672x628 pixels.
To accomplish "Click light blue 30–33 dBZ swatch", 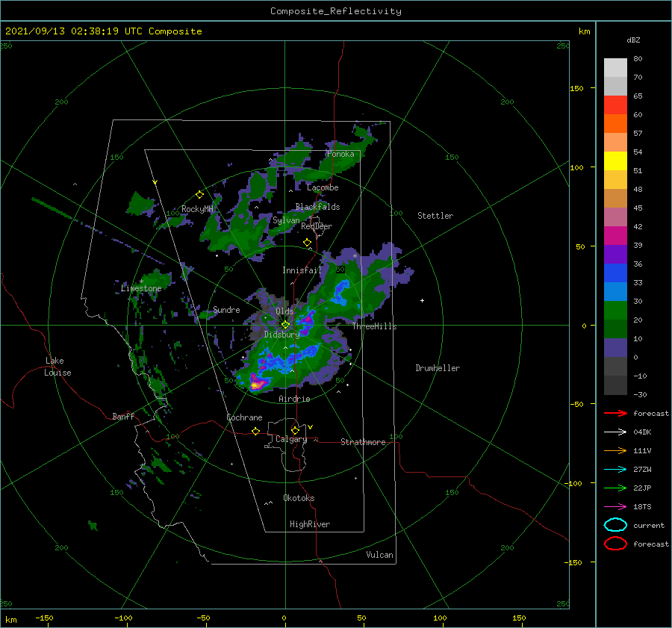I will tap(615, 291).
